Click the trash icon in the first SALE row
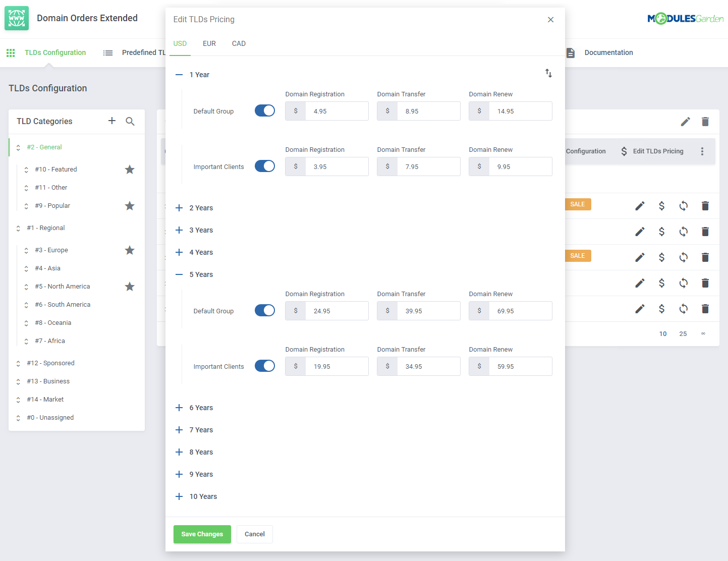 pos(705,206)
